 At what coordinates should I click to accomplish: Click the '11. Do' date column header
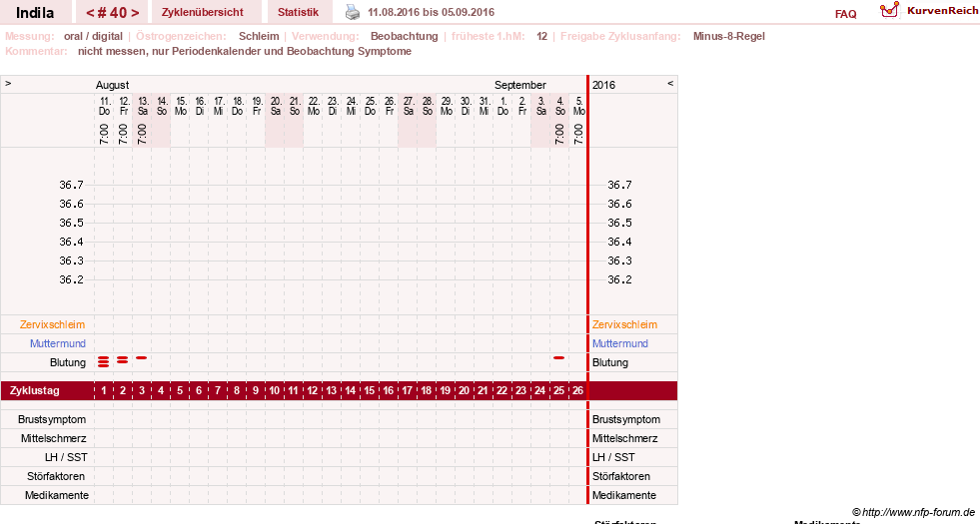pyautogui.click(x=104, y=106)
